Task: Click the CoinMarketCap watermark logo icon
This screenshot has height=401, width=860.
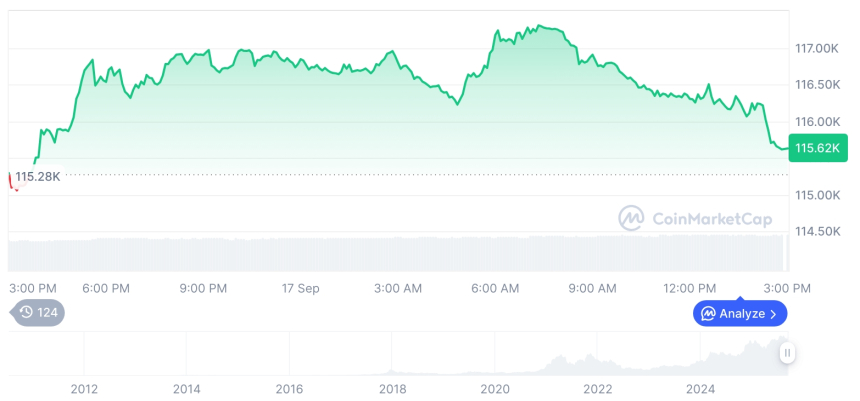Action: [631, 218]
